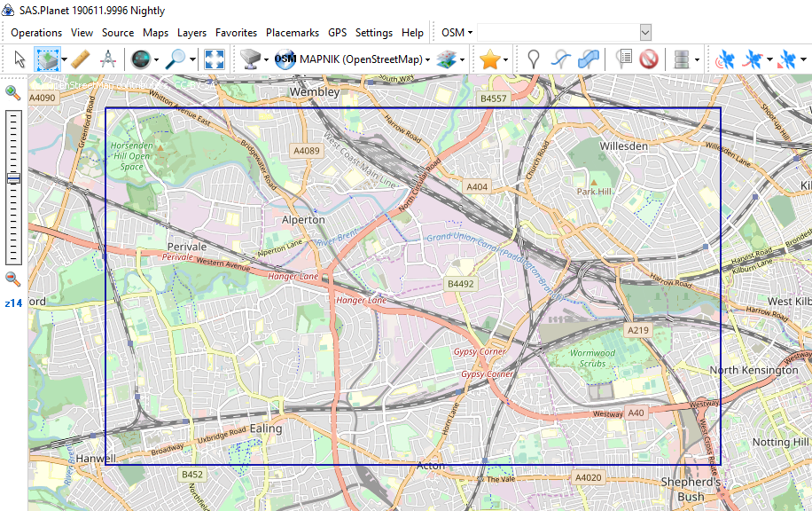Open the Layers menu

tap(191, 33)
